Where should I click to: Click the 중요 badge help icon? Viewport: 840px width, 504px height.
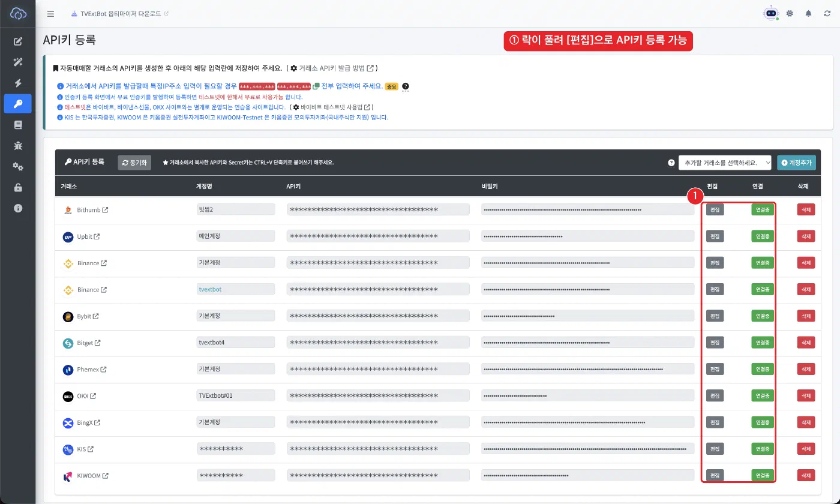pyautogui.click(x=406, y=86)
